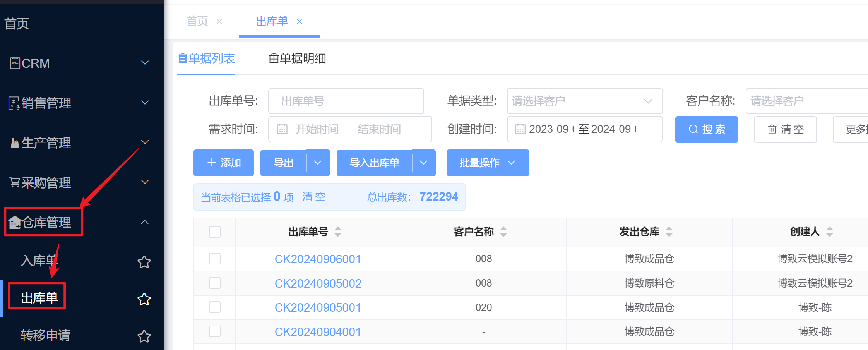Viewport: 868px width, 350px height.
Task: Tick the select-all checkbox in table header
Action: (x=215, y=232)
